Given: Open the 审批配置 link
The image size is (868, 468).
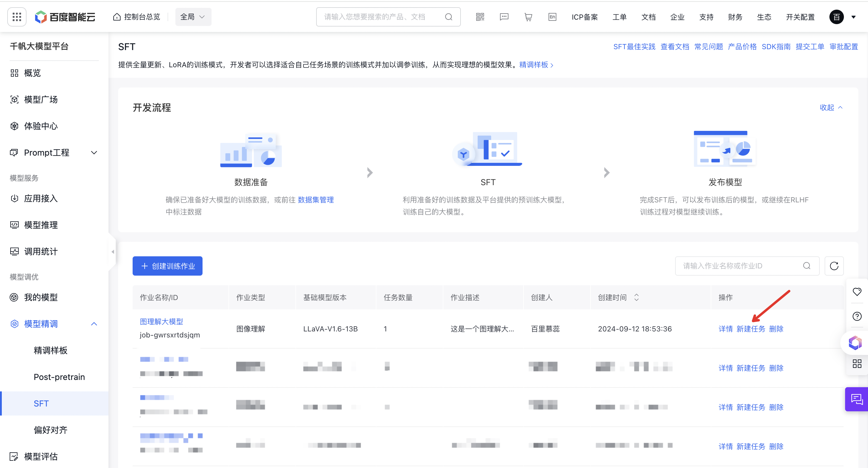Looking at the screenshot, I should (x=844, y=46).
